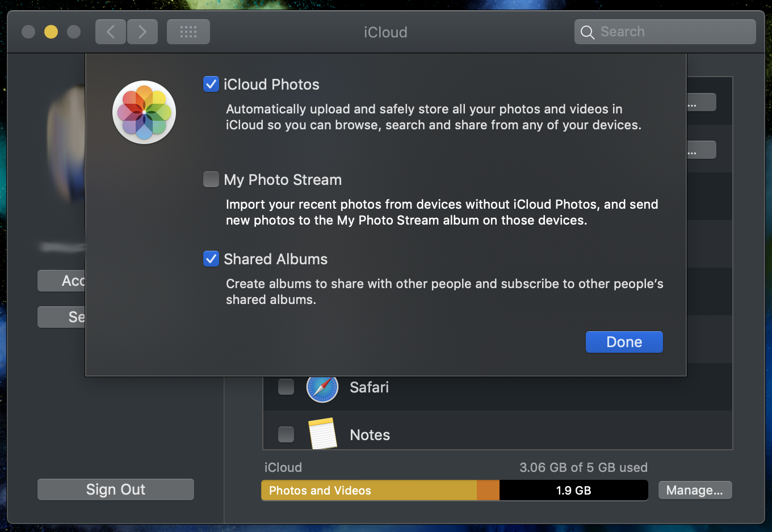Click the iCloud window title
The image size is (772, 532).
[x=385, y=32]
